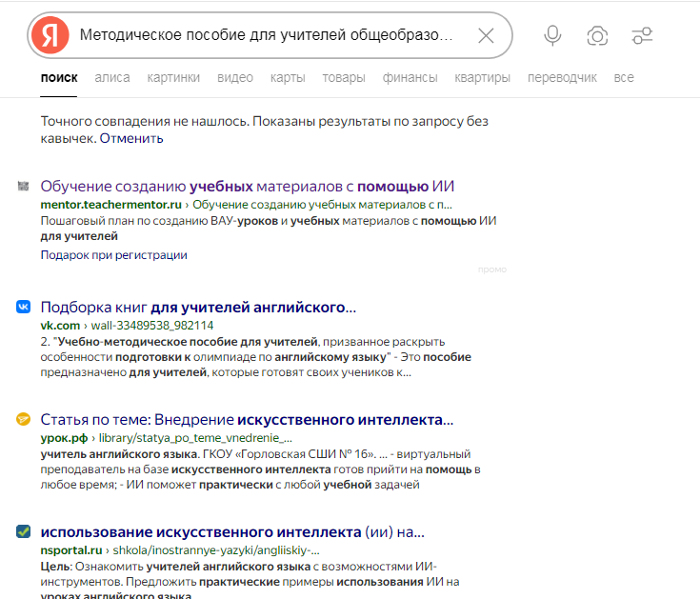Click the Yandex logo icon
This screenshot has height=599, width=700.
click(50, 36)
